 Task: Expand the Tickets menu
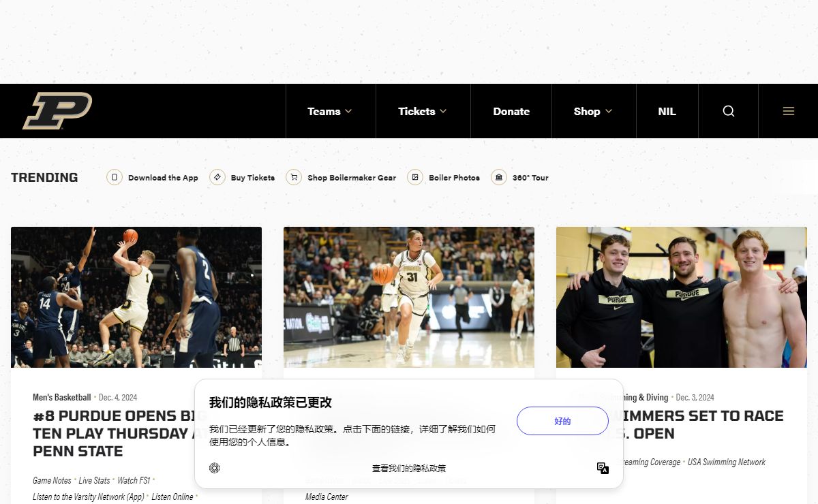[423, 111]
